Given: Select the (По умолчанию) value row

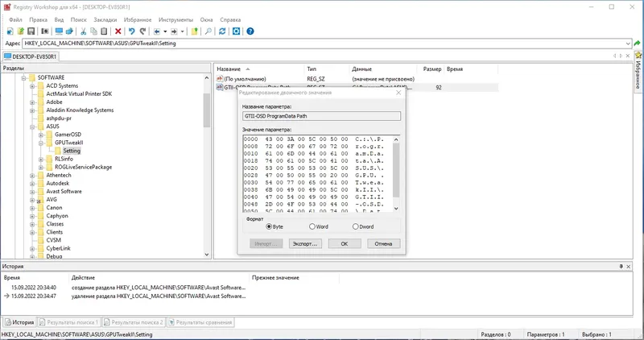Looking at the screenshot, I should 357,79.
